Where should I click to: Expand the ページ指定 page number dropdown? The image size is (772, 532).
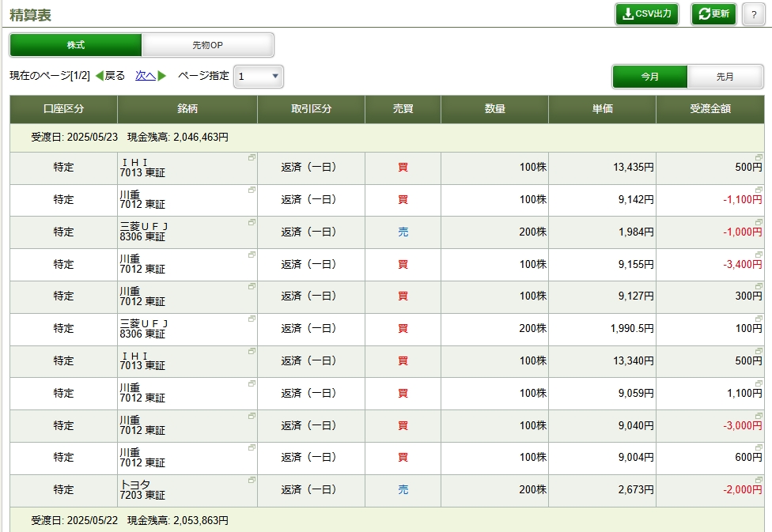[258, 77]
